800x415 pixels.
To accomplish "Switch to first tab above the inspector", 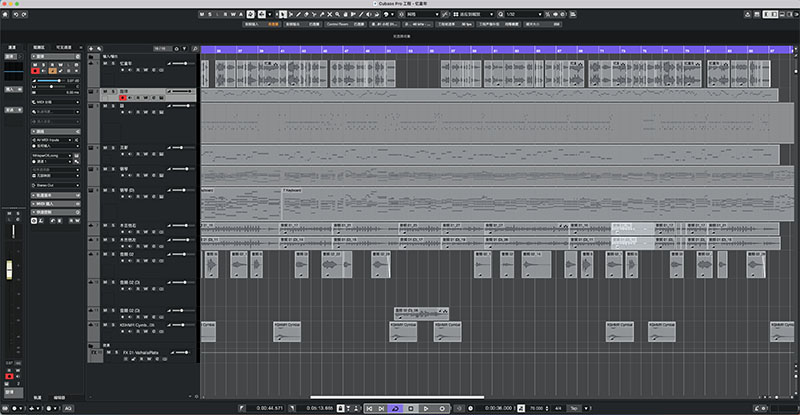I will [39, 47].
